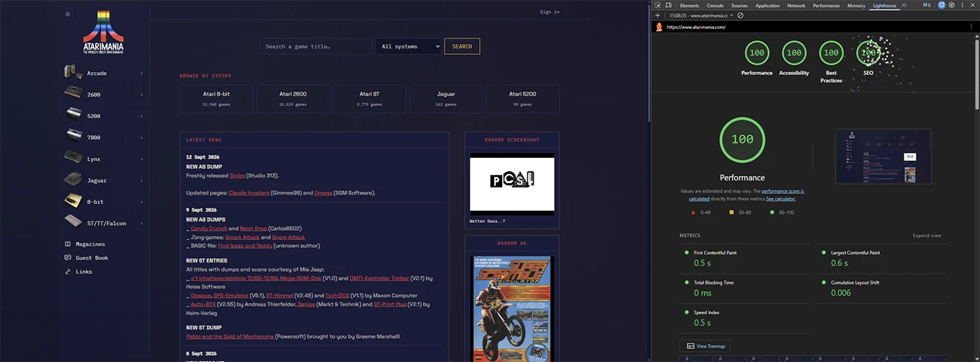Click the Sign in link
Viewport: 980px width, 362px height.
pyautogui.click(x=550, y=12)
